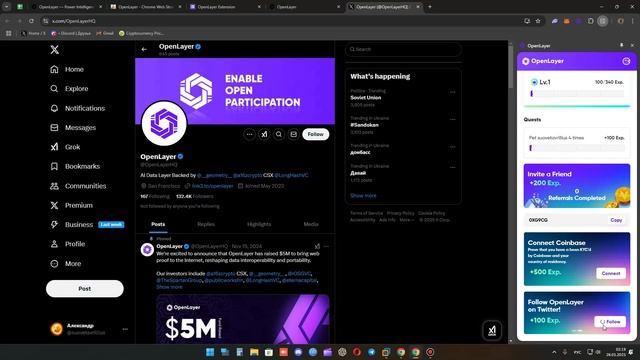Switch to the Highlights tab
640x360 pixels.
coord(259,224)
